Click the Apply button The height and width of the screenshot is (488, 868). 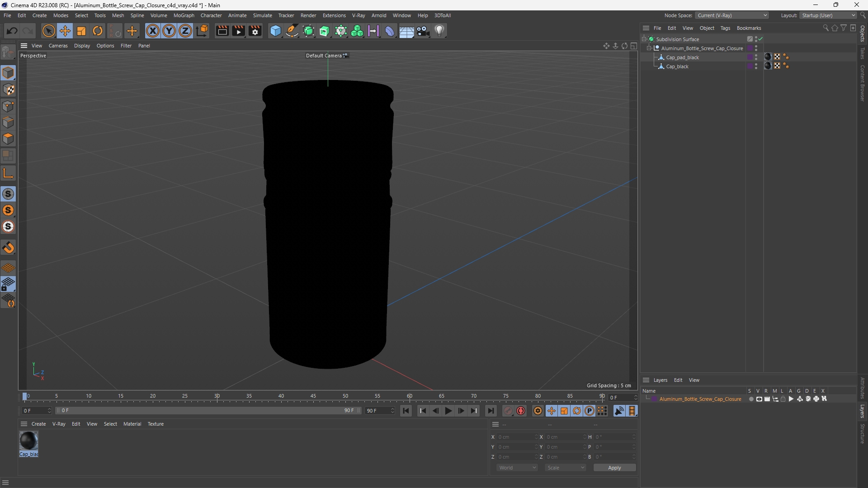(614, 468)
